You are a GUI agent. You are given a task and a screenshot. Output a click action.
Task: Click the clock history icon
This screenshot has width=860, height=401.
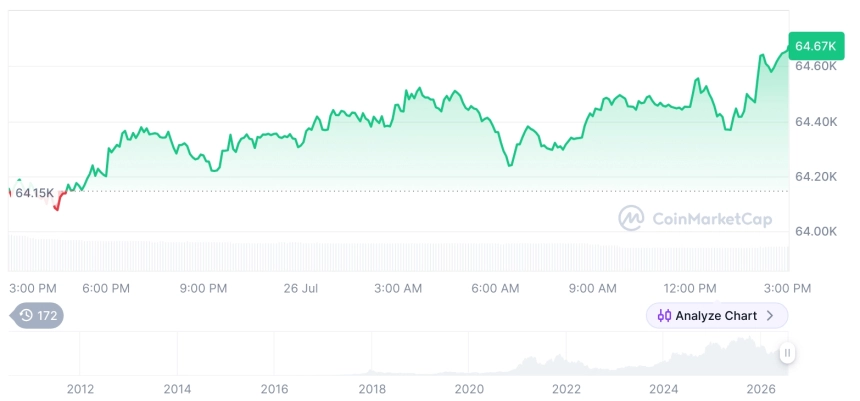click(x=26, y=315)
